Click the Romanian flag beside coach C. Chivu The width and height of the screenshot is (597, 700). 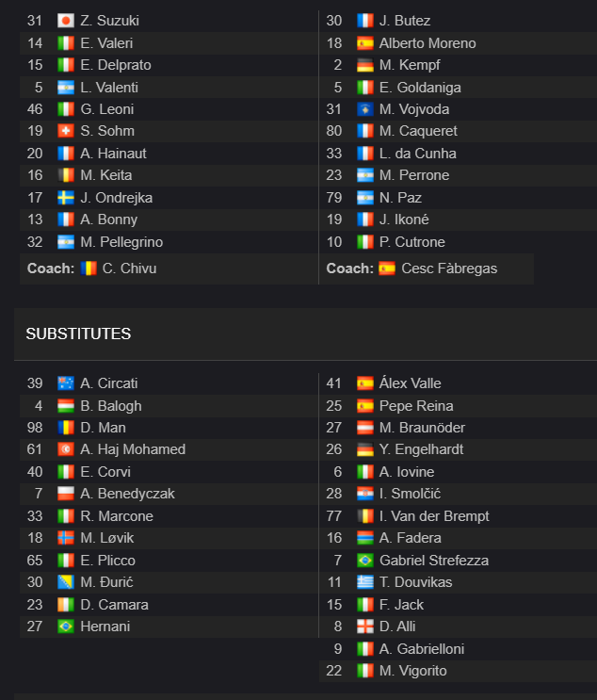[89, 269]
